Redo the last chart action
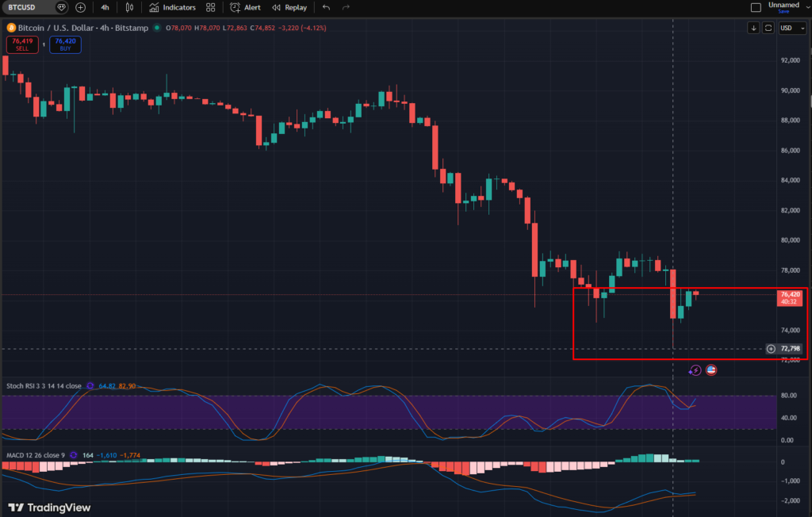The image size is (812, 517). pos(346,7)
